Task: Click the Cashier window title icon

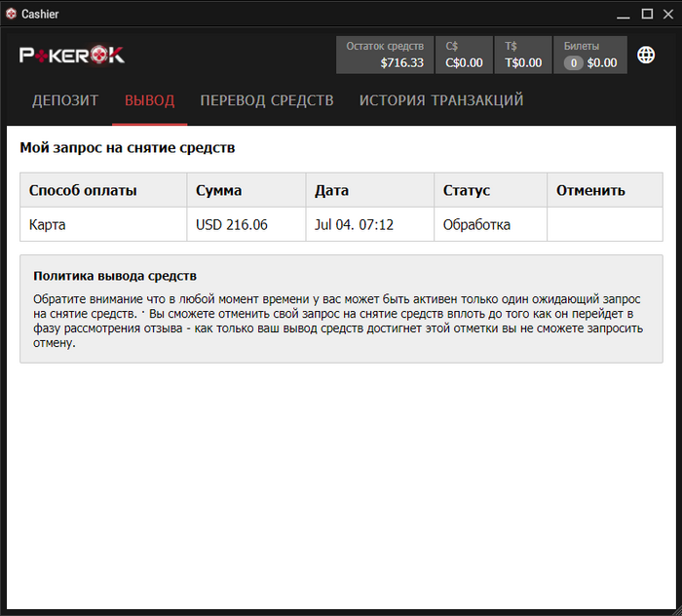Action: [11, 14]
